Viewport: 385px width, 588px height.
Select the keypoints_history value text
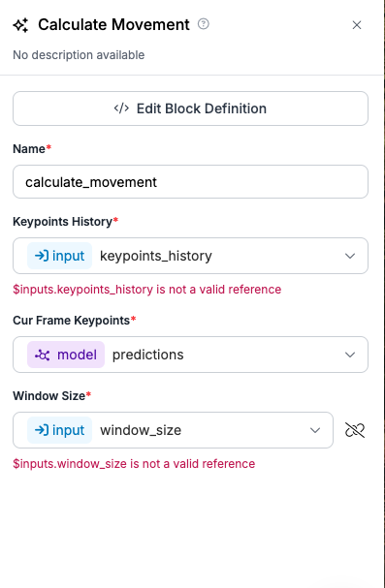coord(156,256)
